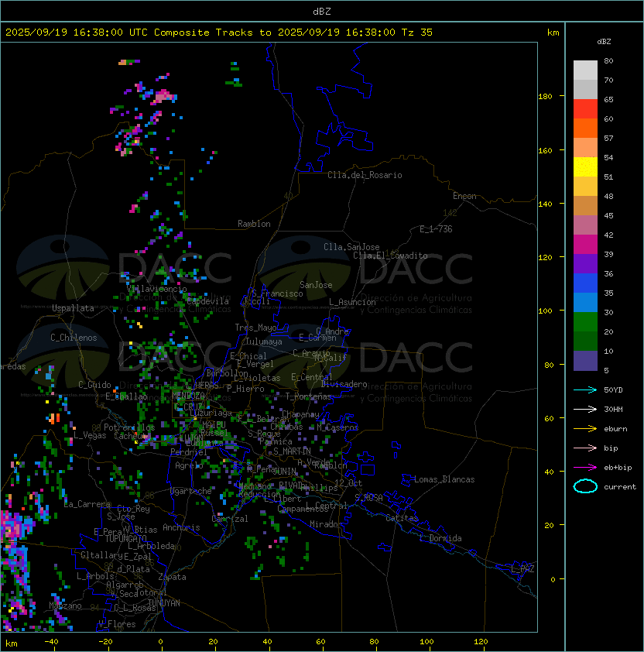Click the 'E_1-736' map label

[436, 229]
